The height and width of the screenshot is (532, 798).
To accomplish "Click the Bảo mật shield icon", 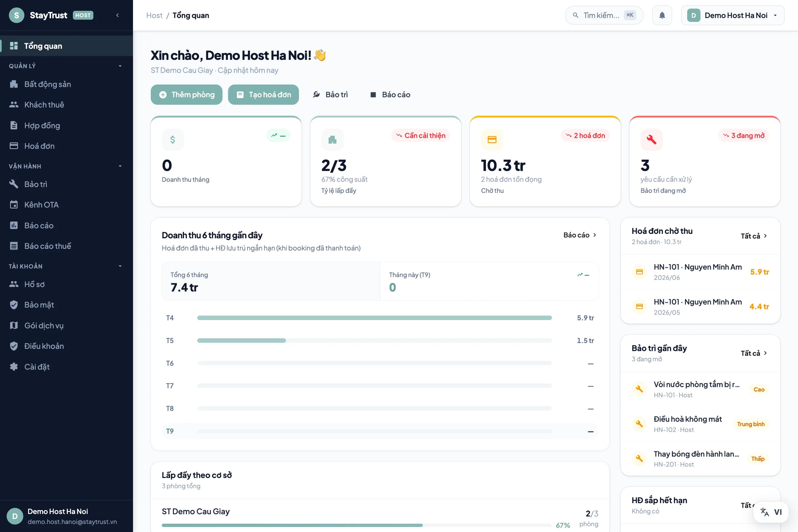I will (x=14, y=305).
